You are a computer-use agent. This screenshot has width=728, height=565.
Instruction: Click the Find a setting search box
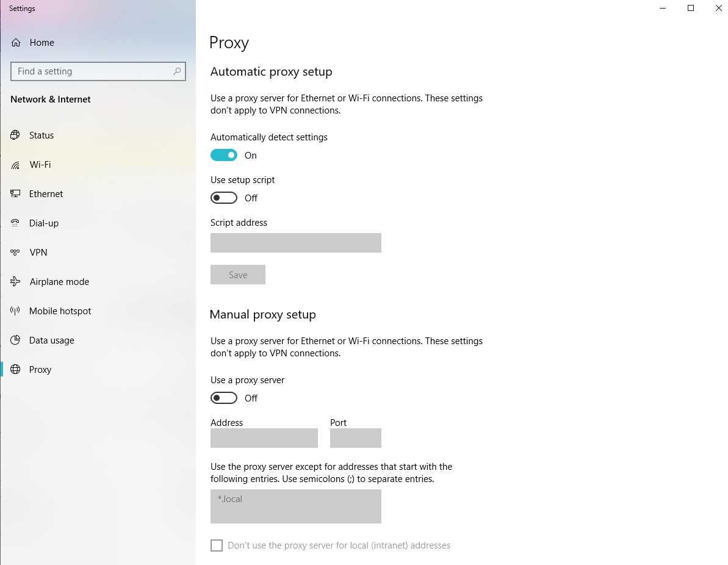[x=98, y=71]
